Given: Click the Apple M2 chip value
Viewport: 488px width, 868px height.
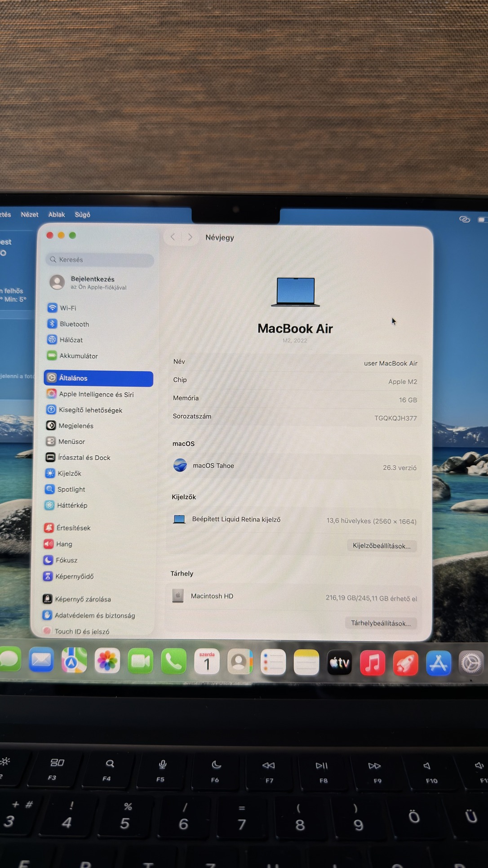Looking at the screenshot, I should (x=403, y=382).
